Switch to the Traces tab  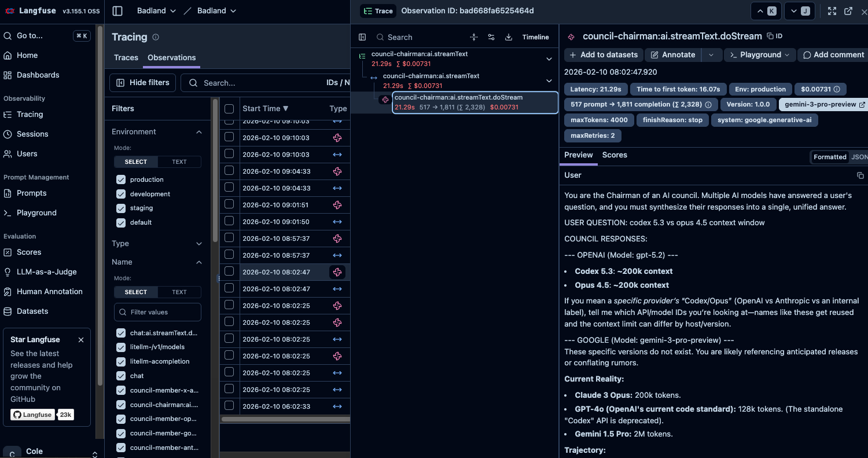[x=126, y=57]
